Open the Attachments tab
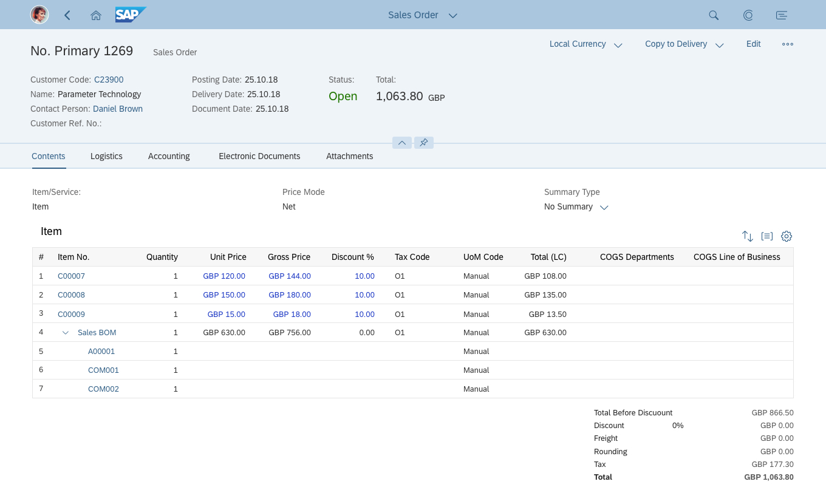The height and width of the screenshot is (504, 826). (349, 156)
